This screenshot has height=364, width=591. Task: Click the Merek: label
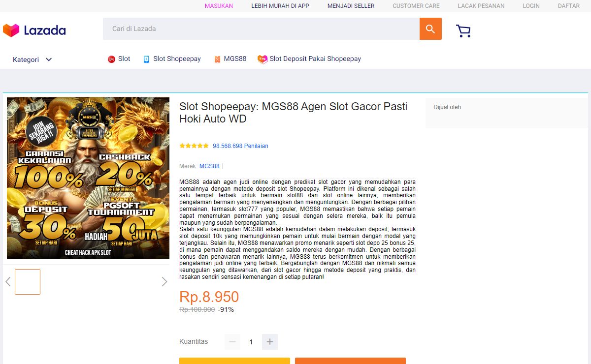tap(188, 166)
